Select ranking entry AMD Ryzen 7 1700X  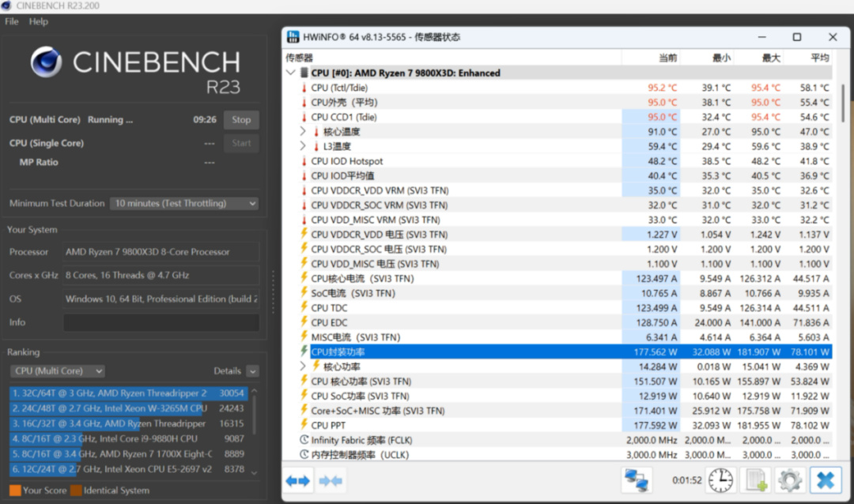(x=128, y=454)
